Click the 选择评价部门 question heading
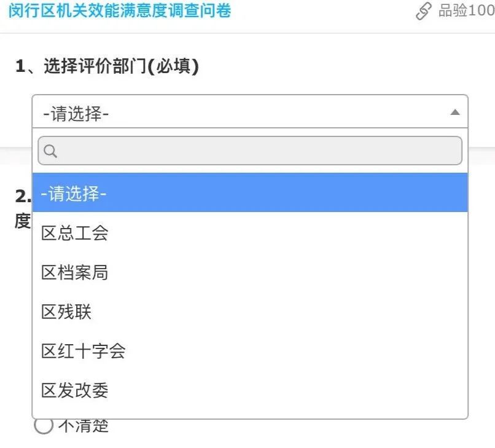495x448 pixels. [95, 66]
